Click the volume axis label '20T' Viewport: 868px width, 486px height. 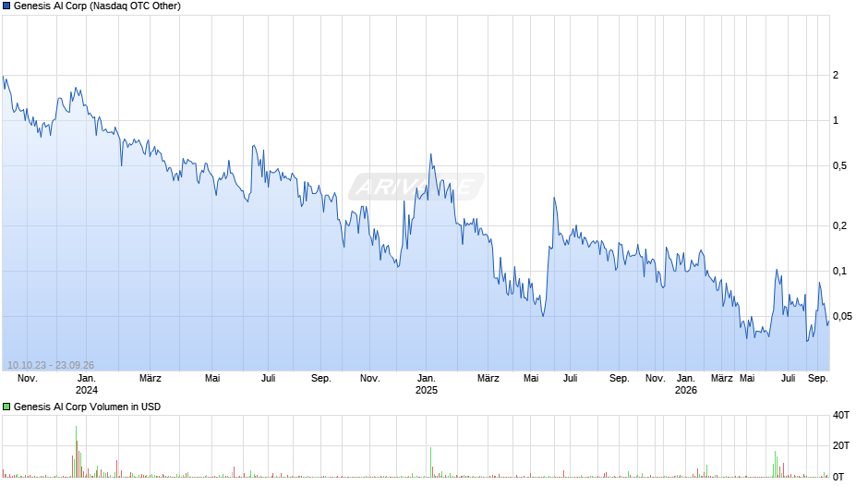[x=841, y=445]
